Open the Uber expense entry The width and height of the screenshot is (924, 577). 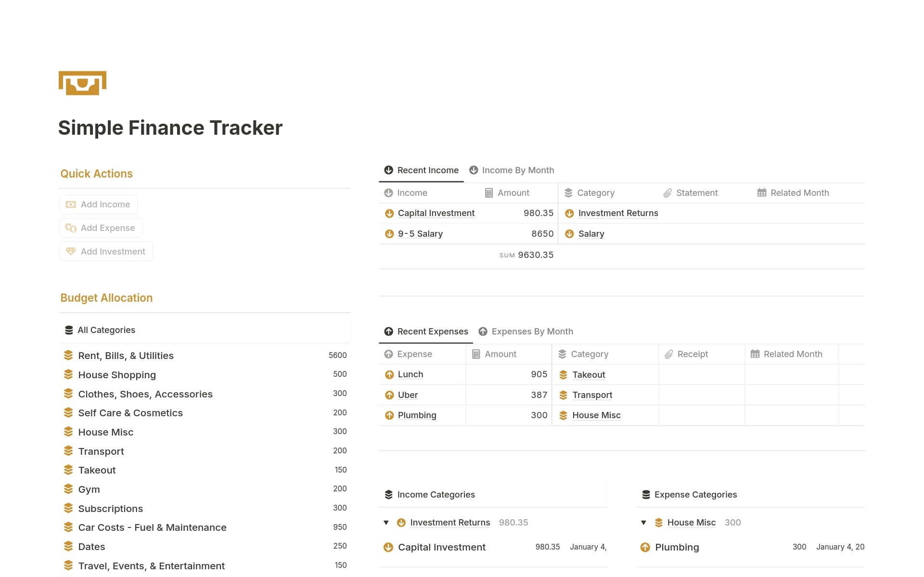coord(407,395)
